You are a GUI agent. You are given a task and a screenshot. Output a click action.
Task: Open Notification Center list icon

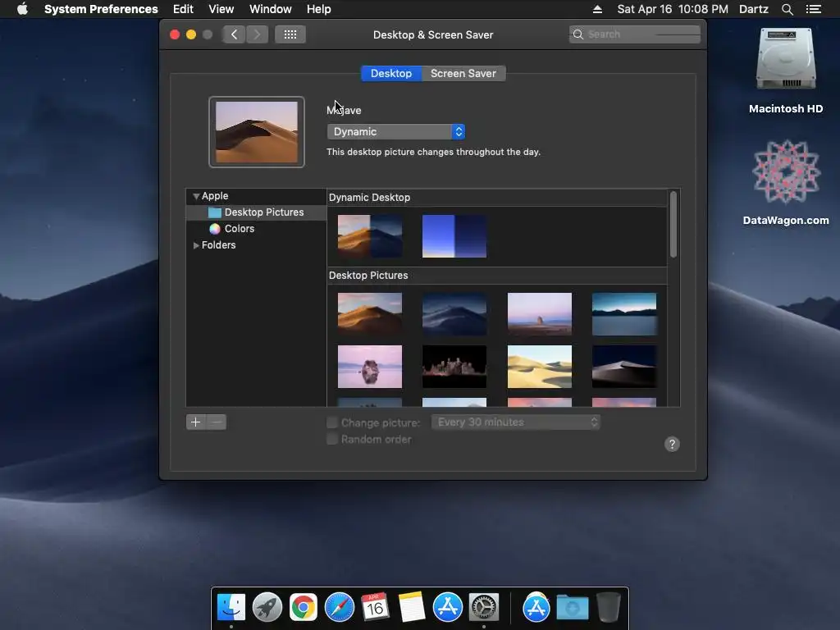[813, 9]
